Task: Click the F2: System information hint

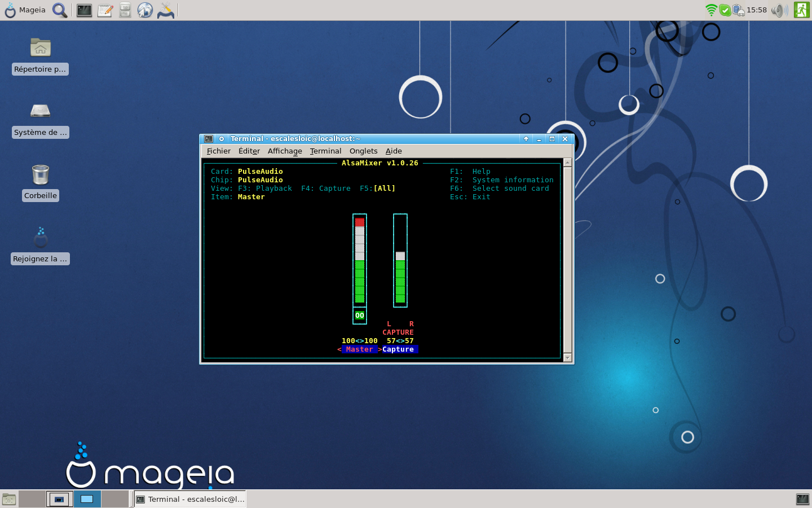Action: click(502, 180)
